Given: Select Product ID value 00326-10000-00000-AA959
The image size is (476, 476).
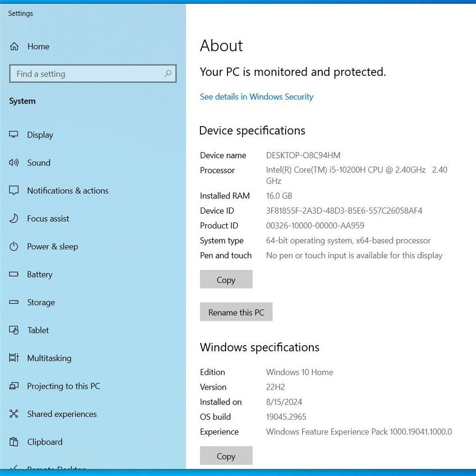Looking at the screenshot, I should tap(315, 226).
